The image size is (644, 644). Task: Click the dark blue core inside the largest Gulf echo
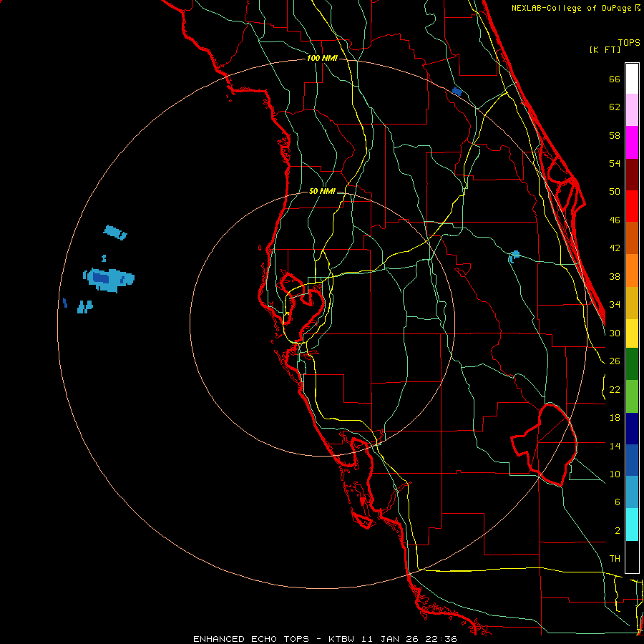coord(101,278)
